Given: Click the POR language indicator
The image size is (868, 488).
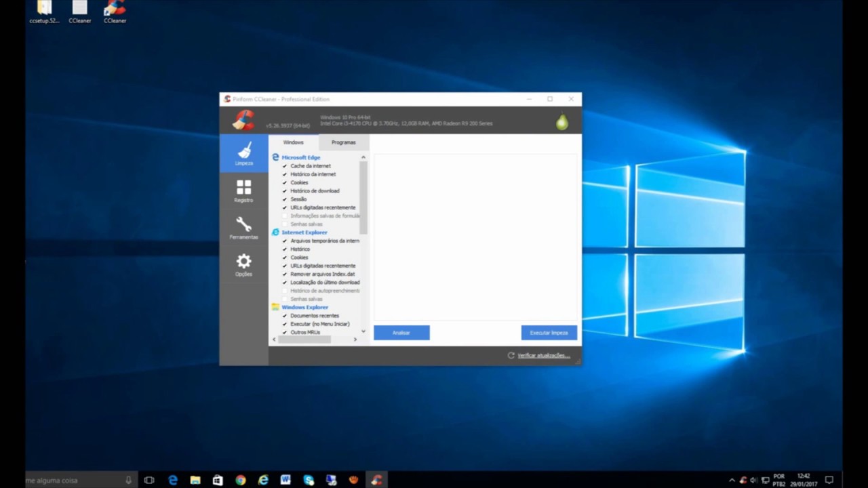Looking at the screenshot, I should 779,480.
